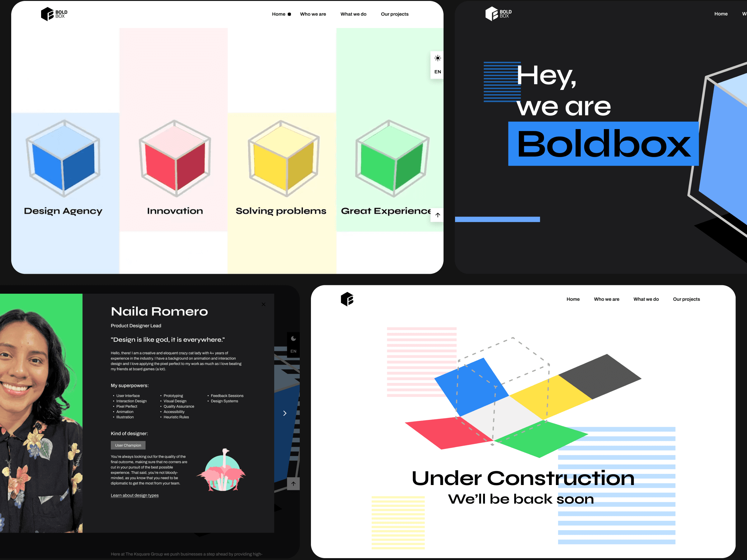Click the scroll up arrow icon

(x=438, y=215)
